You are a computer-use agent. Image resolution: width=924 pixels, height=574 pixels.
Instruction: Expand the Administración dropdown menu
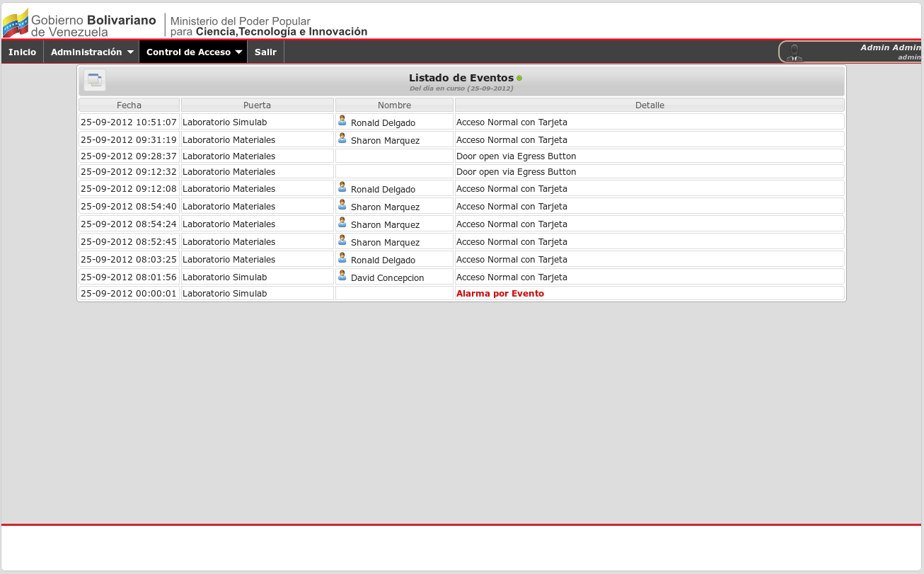coord(91,51)
